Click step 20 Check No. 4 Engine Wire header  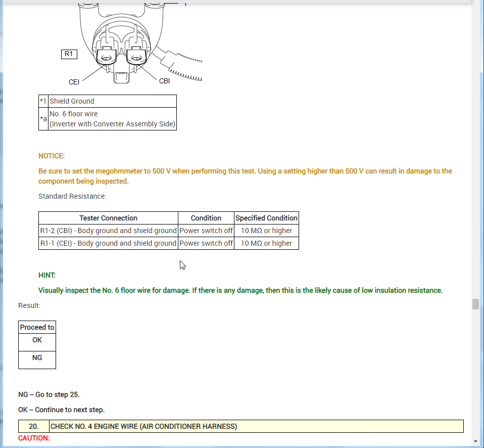[x=241, y=426]
